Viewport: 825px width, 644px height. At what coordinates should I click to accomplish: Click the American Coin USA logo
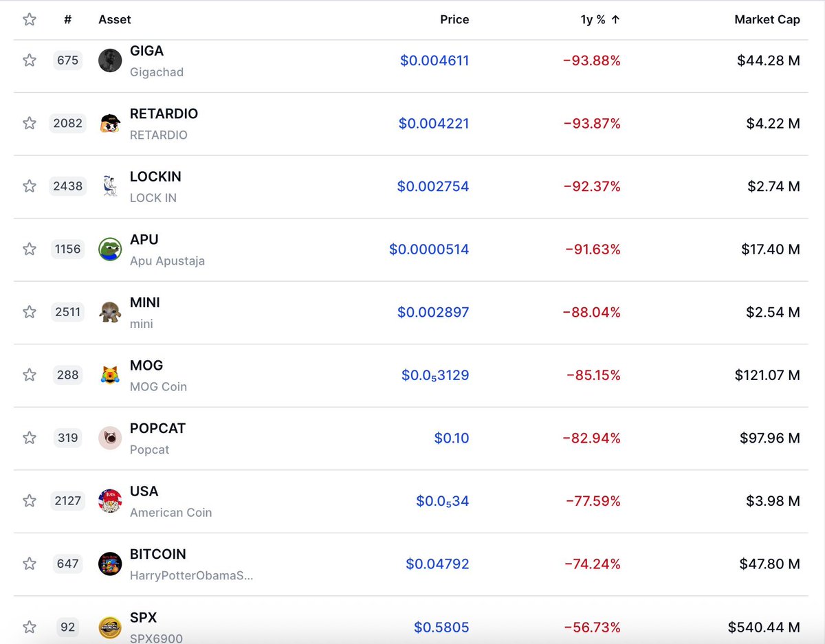[110, 501]
